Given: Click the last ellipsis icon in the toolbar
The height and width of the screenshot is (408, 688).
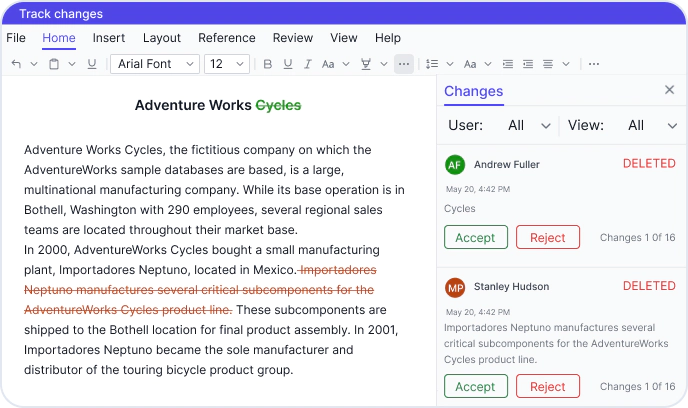Looking at the screenshot, I should (594, 64).
